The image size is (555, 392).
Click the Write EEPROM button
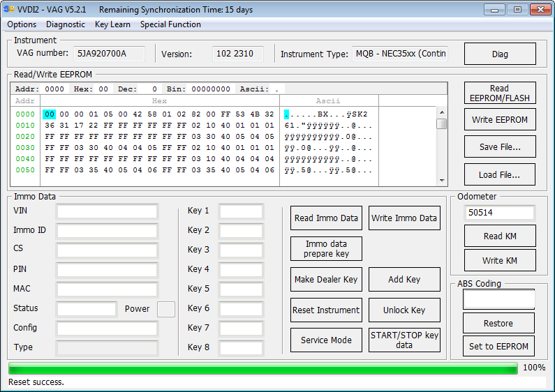pyautogui.click(x=500, y=119)
